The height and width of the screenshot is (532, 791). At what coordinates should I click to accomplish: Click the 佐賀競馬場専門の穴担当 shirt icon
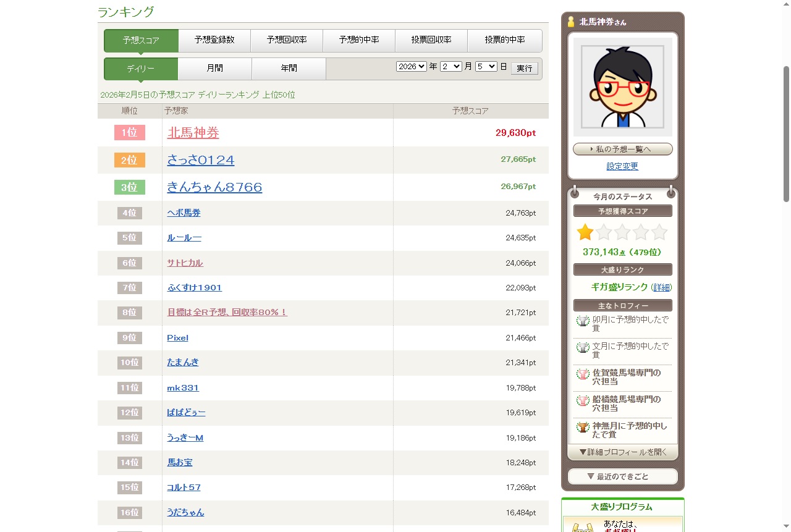[x=583, y=374]
